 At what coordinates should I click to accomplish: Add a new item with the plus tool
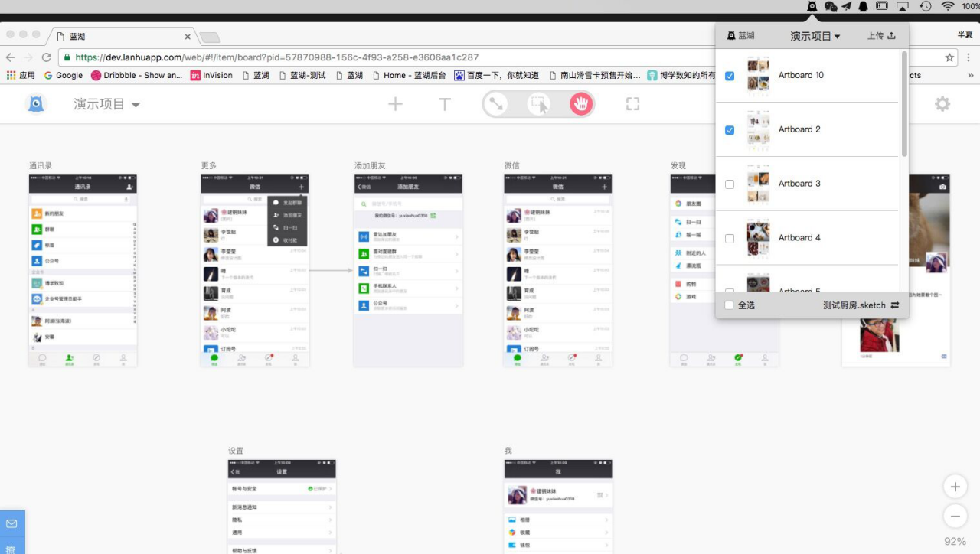tap(395, 104)
